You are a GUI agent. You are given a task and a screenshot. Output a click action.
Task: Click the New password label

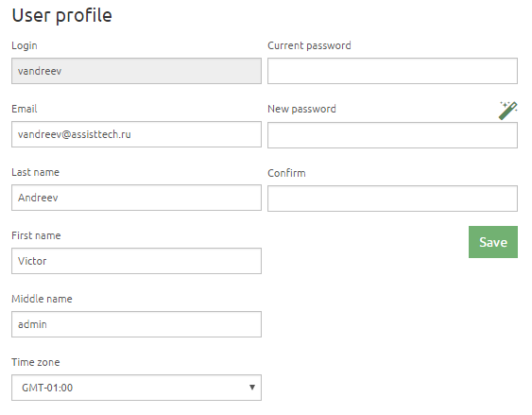301,110
